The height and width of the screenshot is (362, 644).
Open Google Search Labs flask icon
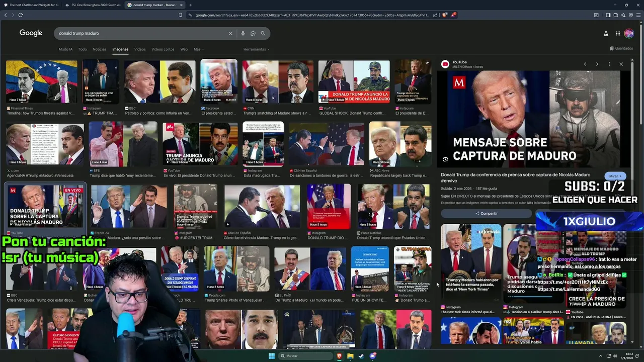point(606,33)
